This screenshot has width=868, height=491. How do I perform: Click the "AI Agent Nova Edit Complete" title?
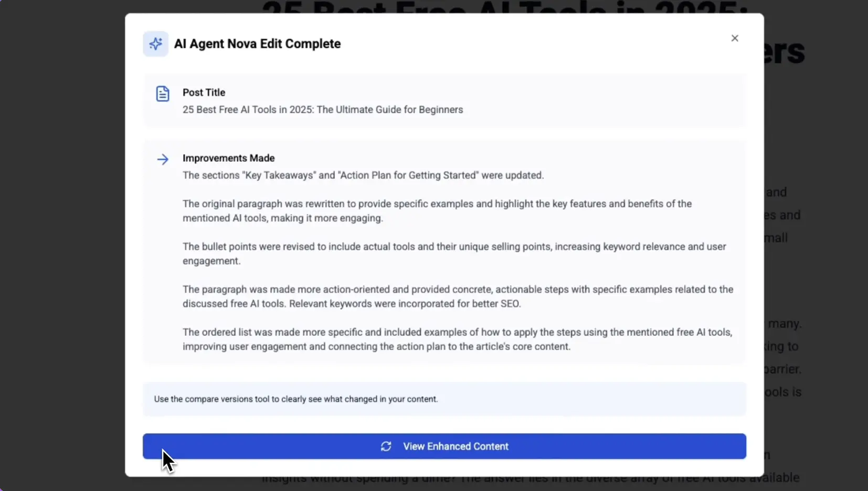[x=257, y=44]
